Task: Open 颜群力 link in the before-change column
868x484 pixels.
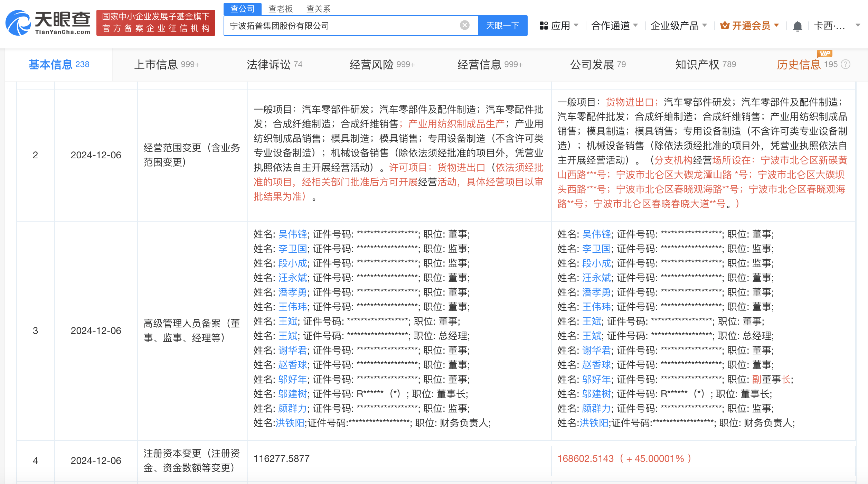Action: [293, 408]
